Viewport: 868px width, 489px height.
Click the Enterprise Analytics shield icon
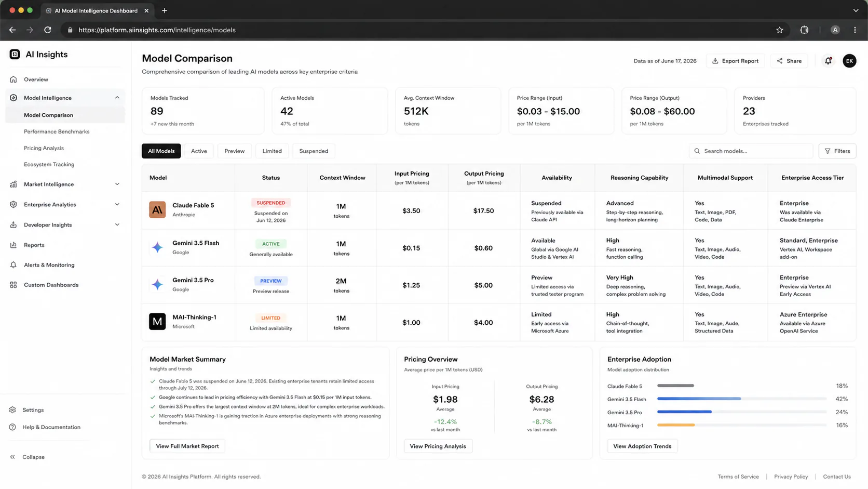point(13,205)
